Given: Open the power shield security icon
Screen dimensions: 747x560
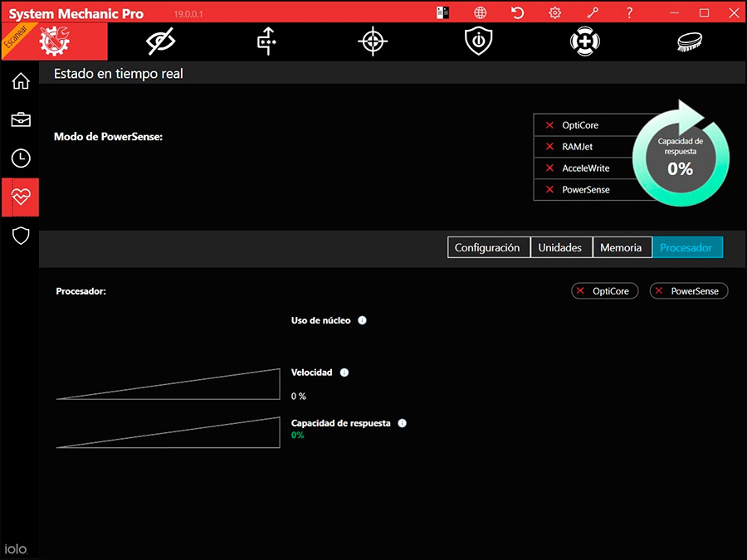Looking at the screenshot, I should click(479, 41).
